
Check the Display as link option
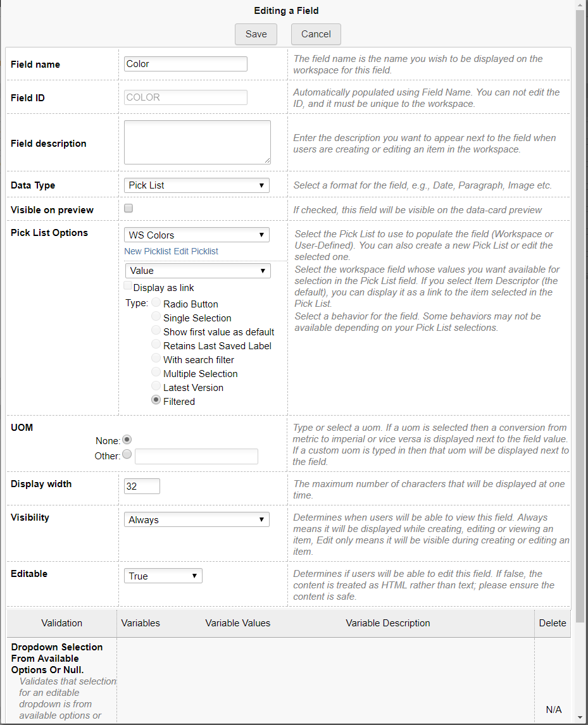[128, 285]
